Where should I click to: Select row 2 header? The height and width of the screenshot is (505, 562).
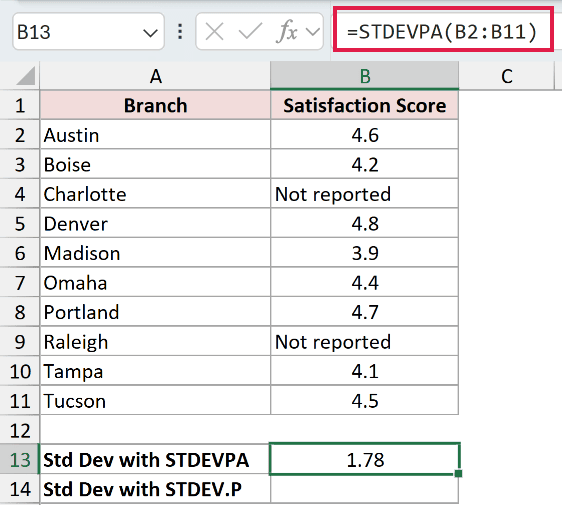point(20,135)
